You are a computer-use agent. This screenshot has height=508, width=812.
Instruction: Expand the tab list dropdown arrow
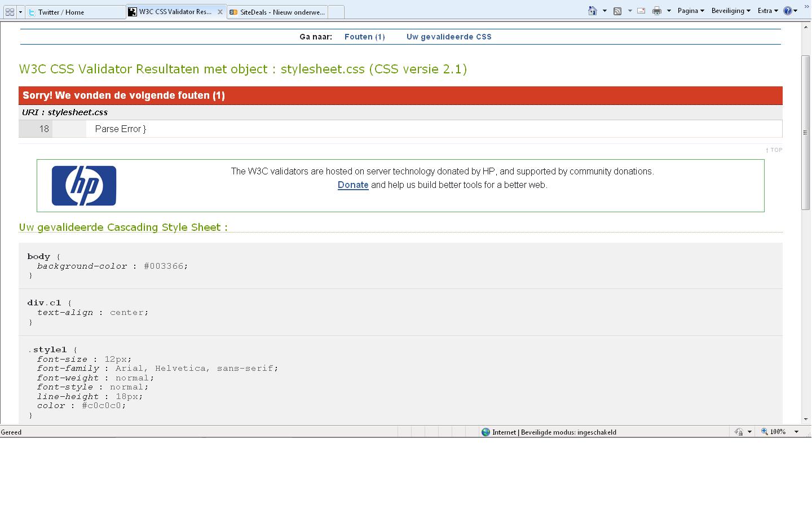pyautogui.click(x=20, y=11)
